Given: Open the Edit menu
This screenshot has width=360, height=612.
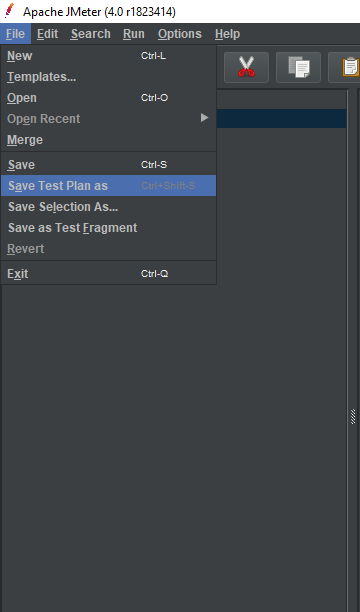Looking at the screenshot, I should pos(48,34).
